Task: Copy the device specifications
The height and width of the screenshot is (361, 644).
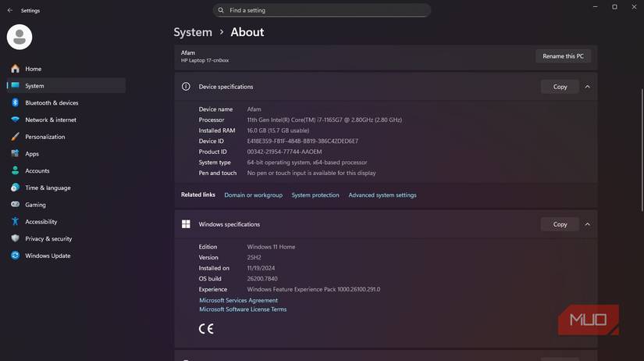Action: tap(560, 87)
